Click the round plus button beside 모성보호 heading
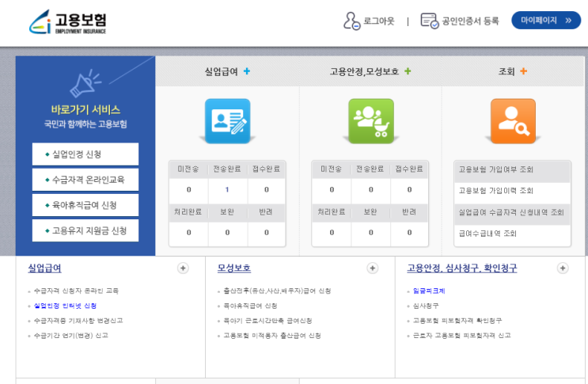Viewport: 588px width, 384px height. point(373,268)
